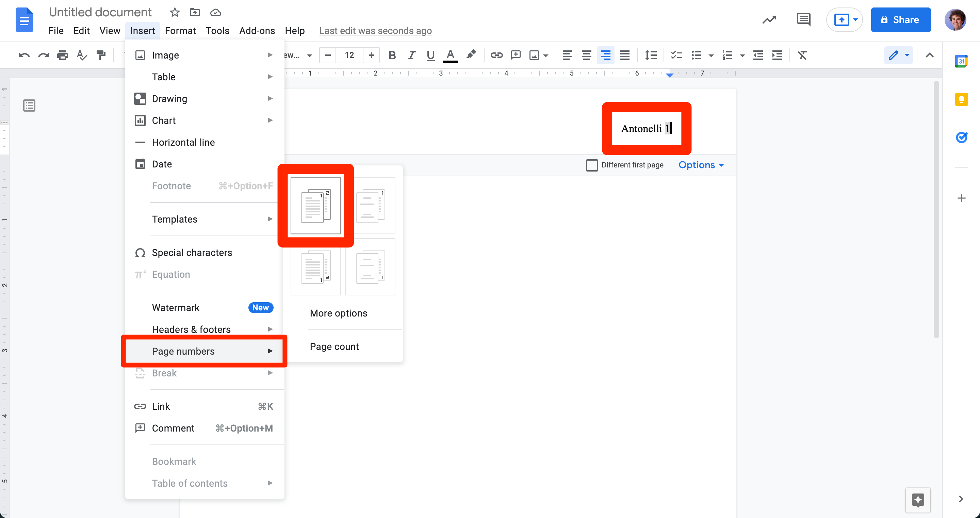Click the Italic formatting icon
980x518 pixels.
click(x=411, y=56)
